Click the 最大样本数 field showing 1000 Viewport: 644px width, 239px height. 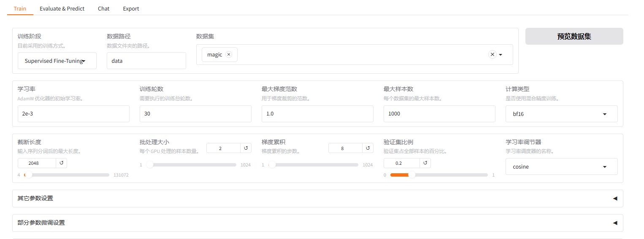[x=439, y=114]
